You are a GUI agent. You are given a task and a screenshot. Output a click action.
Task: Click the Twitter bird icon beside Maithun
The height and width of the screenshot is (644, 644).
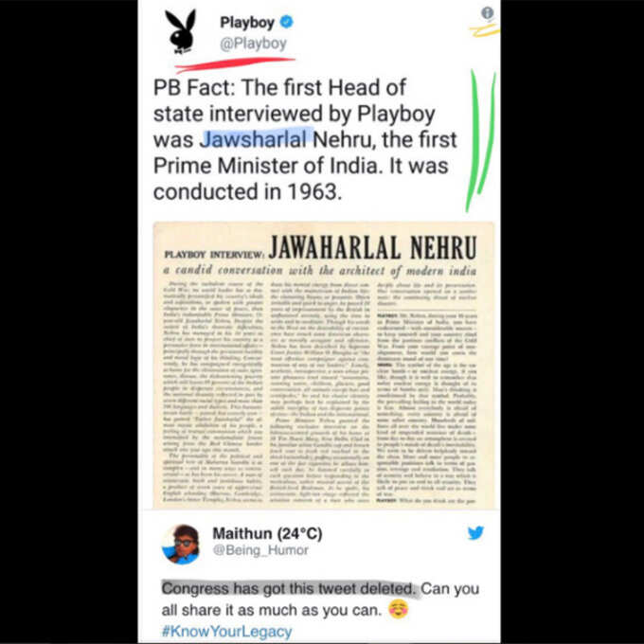point(475,532)
